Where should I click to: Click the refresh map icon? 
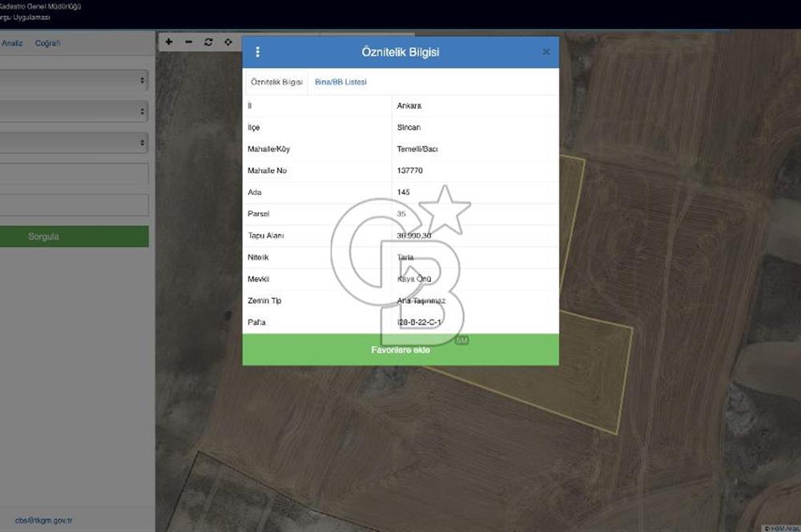tap(208, 42)
